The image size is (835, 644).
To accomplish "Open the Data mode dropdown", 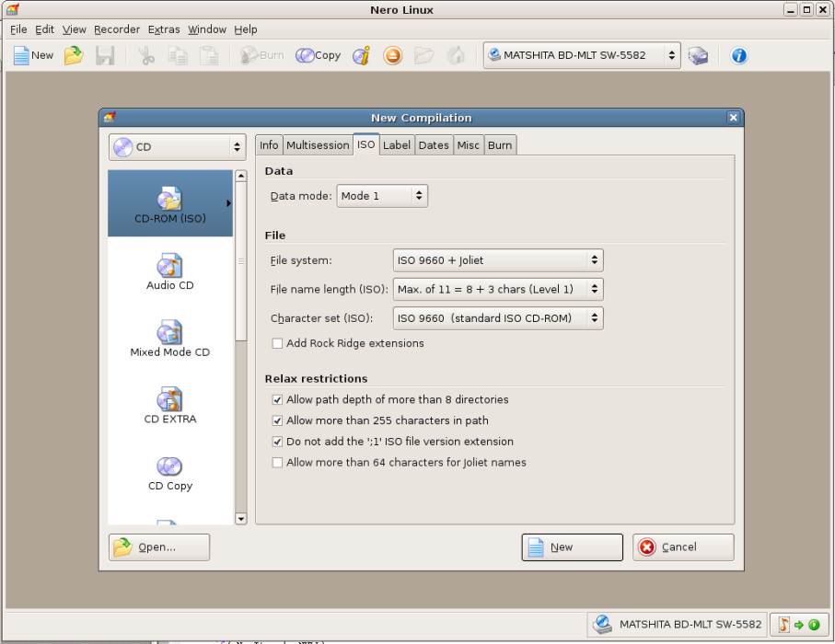I will tap(382, 196).
